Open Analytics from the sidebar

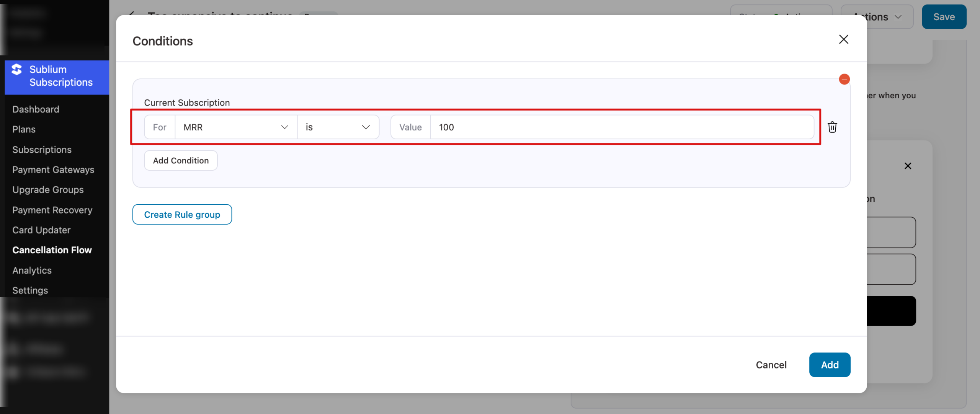[x=32, y=270]
